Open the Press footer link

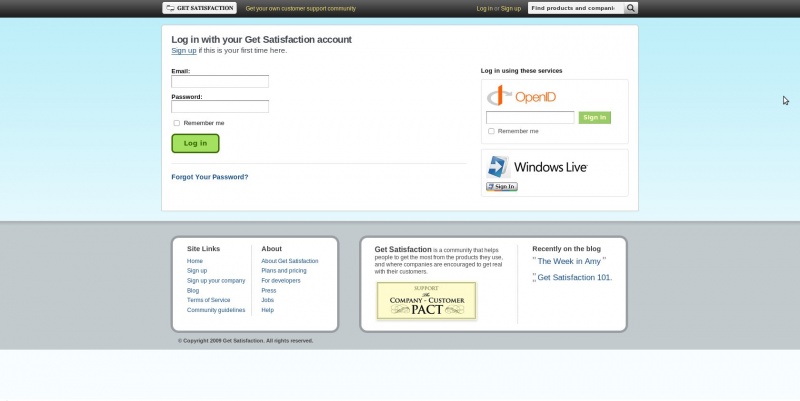(268, 290)
